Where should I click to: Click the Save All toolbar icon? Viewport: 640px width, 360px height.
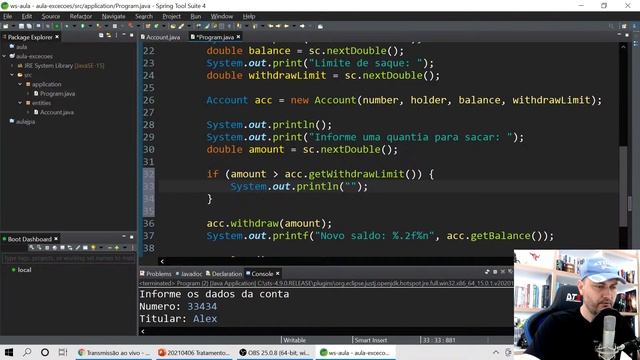[x=29, y=26]
